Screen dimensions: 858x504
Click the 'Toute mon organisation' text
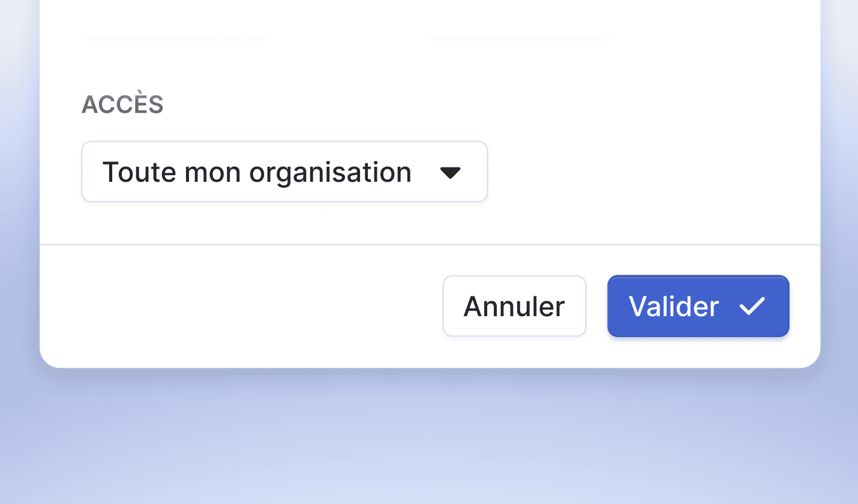(257, 172)
